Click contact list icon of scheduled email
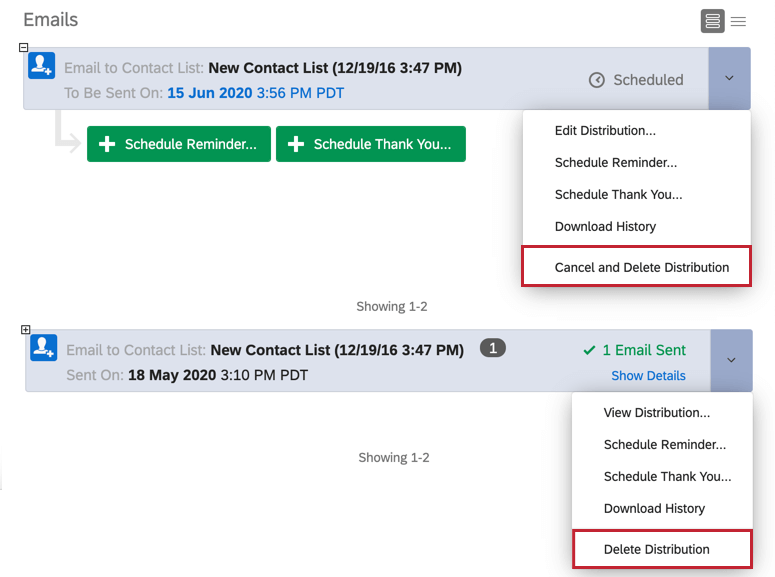Image resolution: width=775 pixels, height=577 pixels. 41,66
